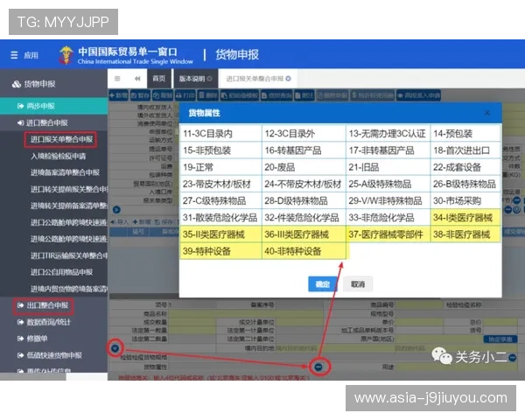The image size is (525, 420).
Task: Confirm the dialog with 确定
Action: coord(323,284)
